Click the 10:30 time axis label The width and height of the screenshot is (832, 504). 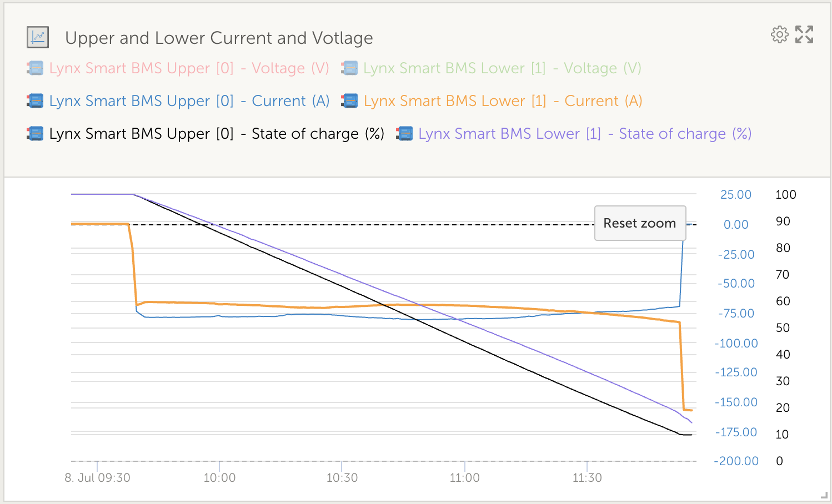tap(342, 478)
